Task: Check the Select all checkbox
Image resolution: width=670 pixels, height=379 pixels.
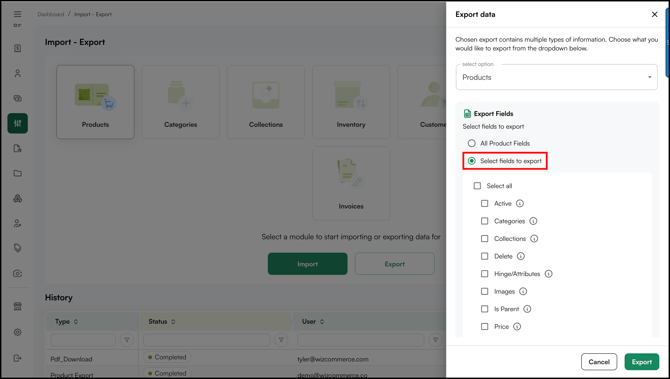Action: point(477,186)
